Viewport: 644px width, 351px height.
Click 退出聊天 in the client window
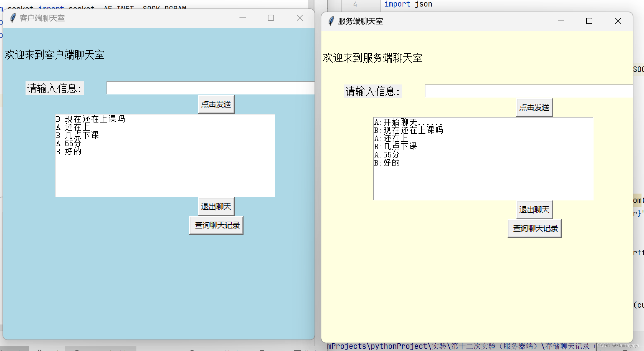point(216,206)
